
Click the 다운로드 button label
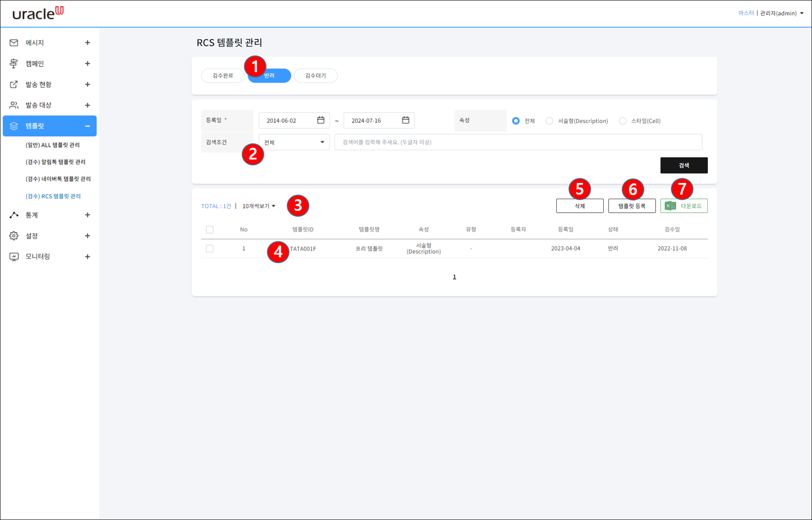(691, 206)
